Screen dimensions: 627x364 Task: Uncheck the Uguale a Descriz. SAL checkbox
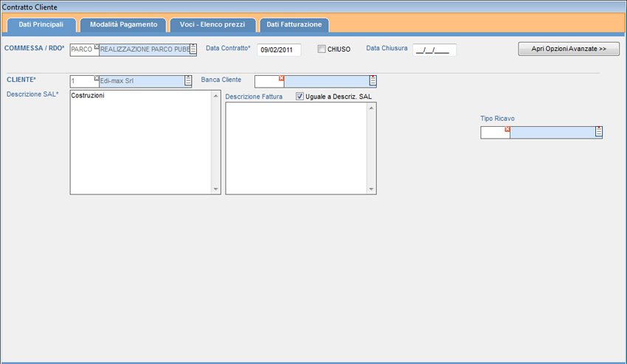300,97
